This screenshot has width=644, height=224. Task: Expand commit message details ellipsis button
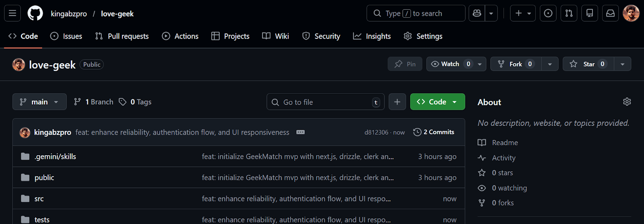[300, 132]
